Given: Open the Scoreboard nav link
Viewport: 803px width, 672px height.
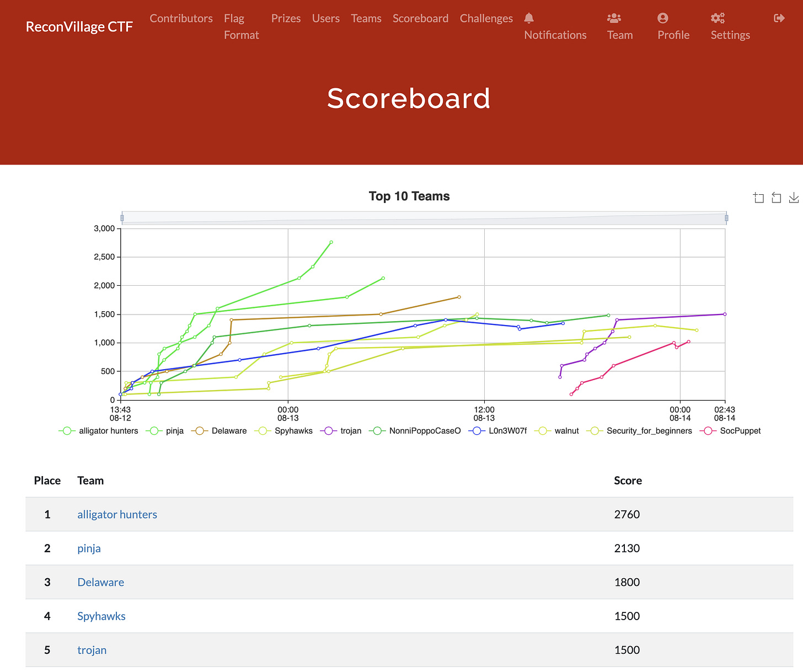Looking at the screenshot, I should (420, 18).
